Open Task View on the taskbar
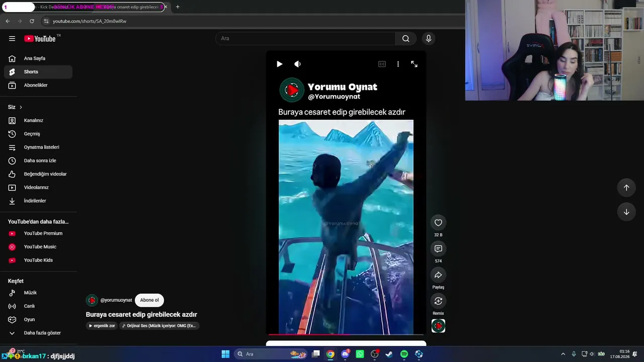 (x=316, y=354)
